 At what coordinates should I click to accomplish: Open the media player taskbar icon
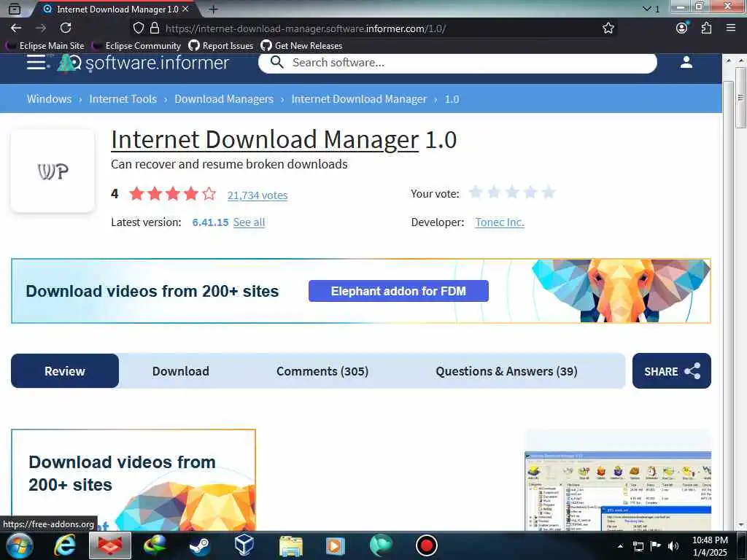tap(335, 545)
